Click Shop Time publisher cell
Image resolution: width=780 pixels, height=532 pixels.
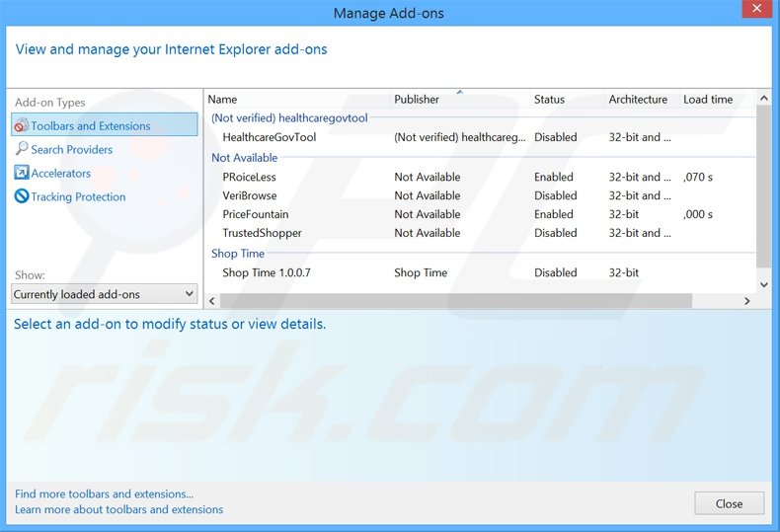point(421,272)
